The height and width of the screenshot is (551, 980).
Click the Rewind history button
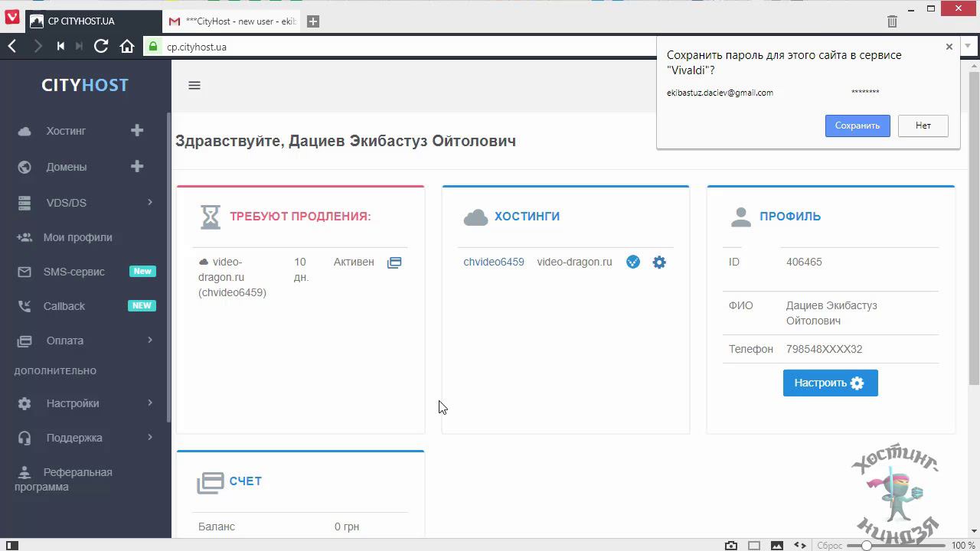[x=60, y=47]
